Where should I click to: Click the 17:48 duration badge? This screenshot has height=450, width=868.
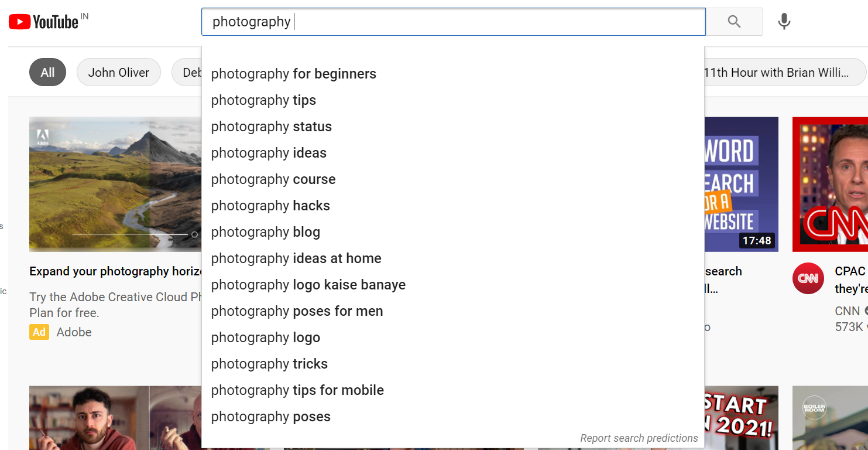[758, 240]
